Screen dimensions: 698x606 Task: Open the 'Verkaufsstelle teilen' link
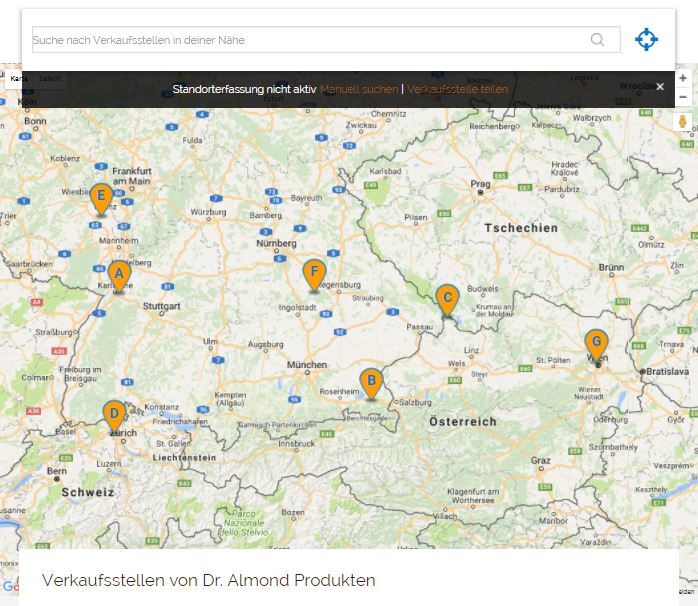point(457,89)
